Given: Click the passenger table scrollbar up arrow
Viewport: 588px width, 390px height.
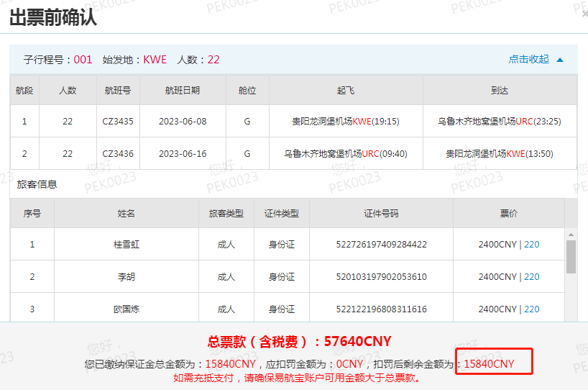Looking at the screenshot, I should coord(571,235).
